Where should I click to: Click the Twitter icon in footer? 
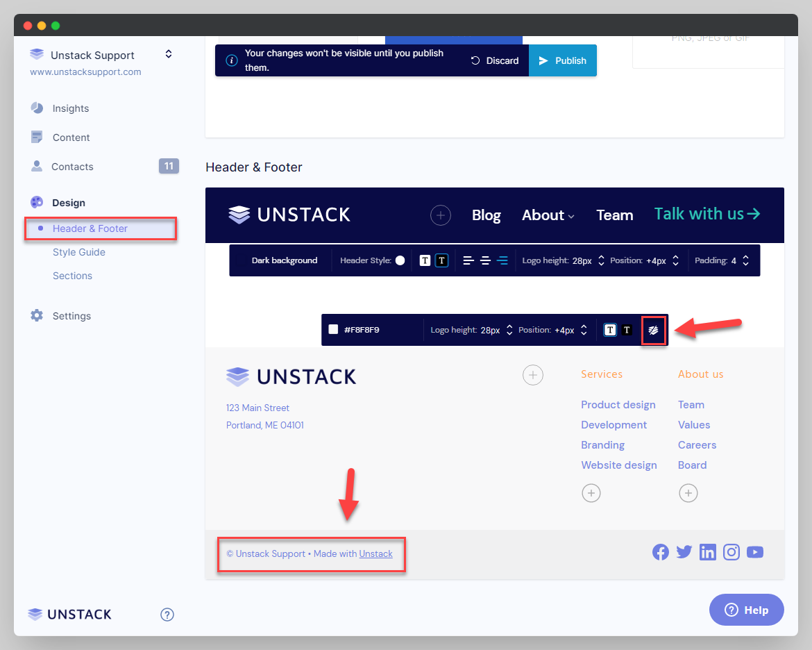point(684,553)
